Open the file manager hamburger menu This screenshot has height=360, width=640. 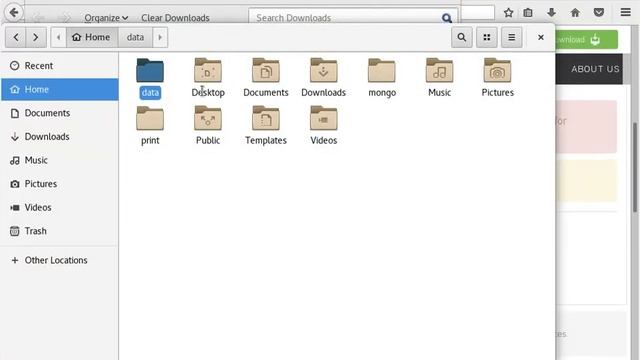[511, 37]
